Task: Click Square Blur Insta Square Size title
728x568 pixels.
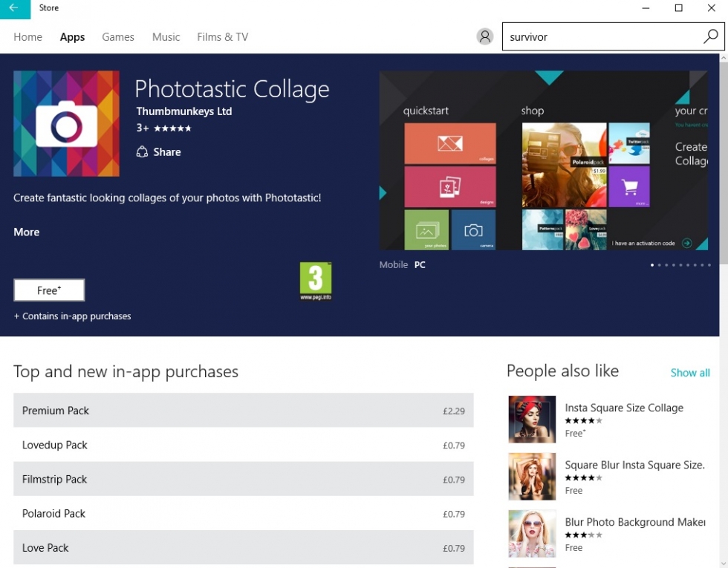Action: (634, 465)
